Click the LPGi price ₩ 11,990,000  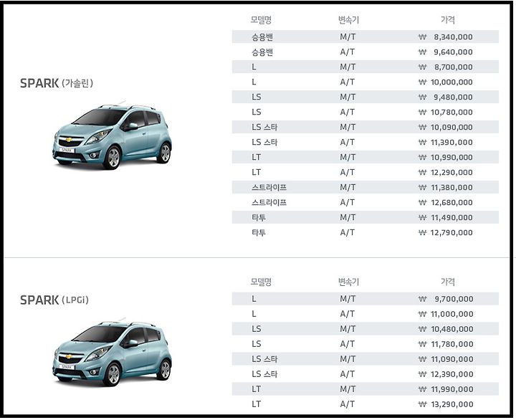[x=446, y=389]
